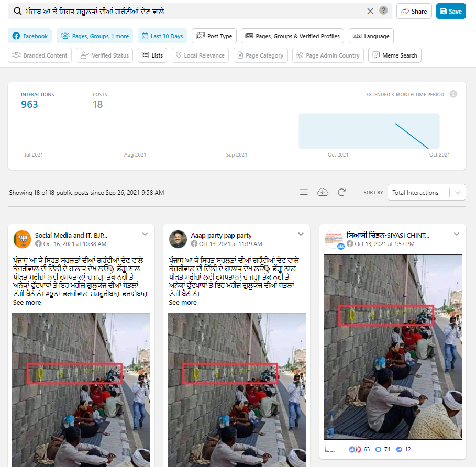
Task: Open the Post Type filter menu
Action: [214, 36]
